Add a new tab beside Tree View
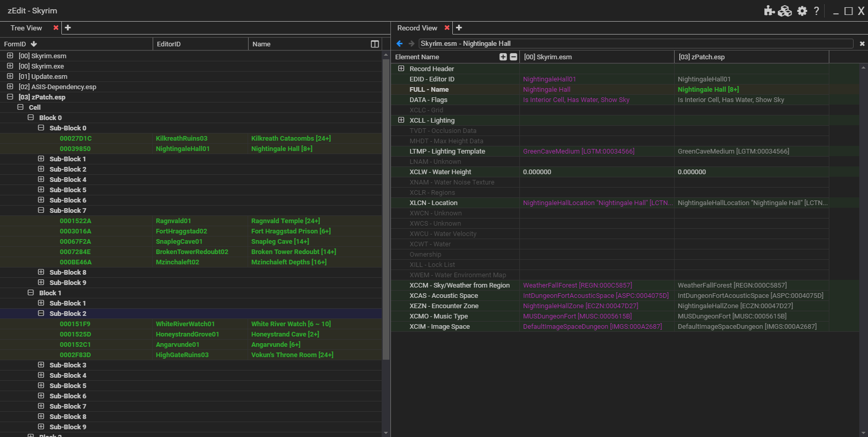This screenshot has height=437, width=868. coord(68,28)
